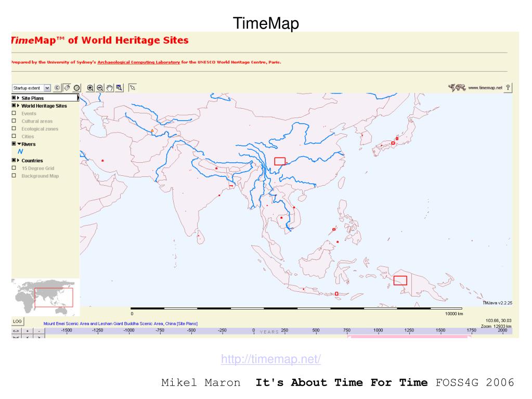The width and height of the screenshot is (532, 399).
Task: Enable the Cities layer checkbox
Action: (14, 136)
